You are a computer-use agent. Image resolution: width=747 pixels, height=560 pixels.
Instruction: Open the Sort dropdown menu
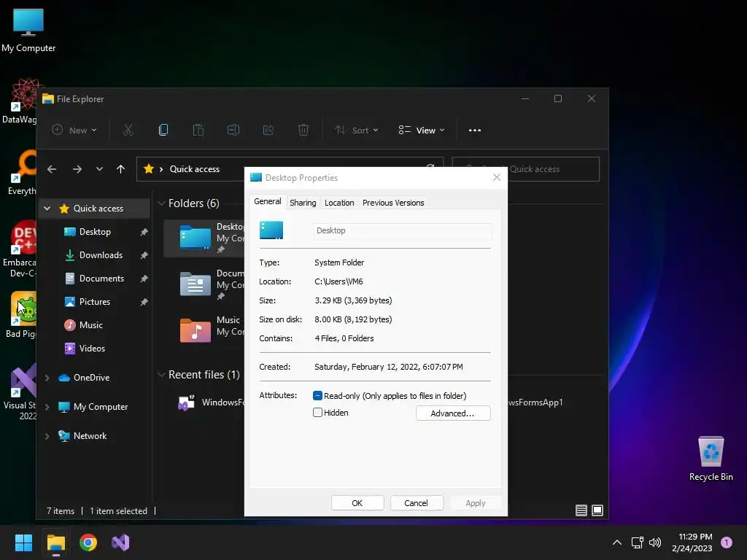356,130
